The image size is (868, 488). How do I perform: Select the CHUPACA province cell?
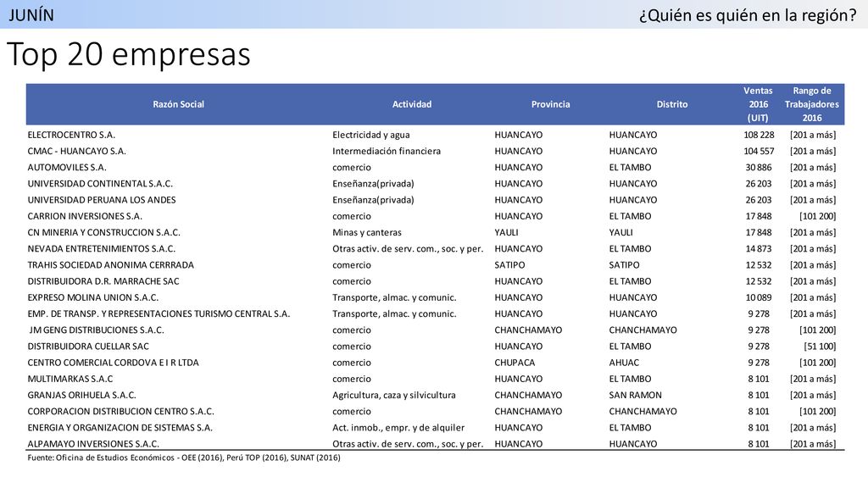515,363
